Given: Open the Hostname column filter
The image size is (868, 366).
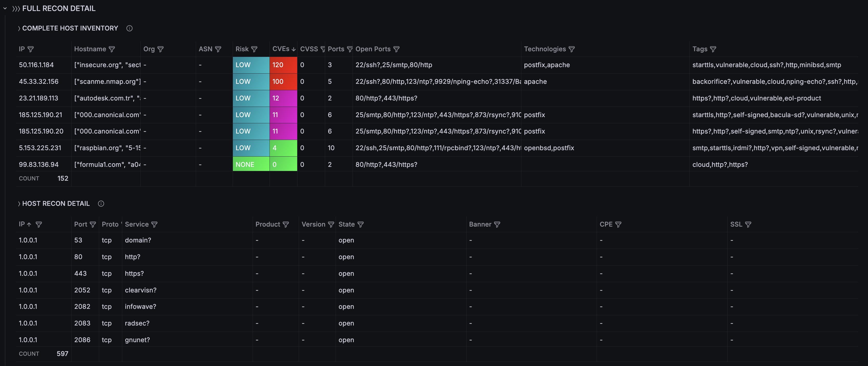Looking at the screenshot, I should pyautogui.click(x=112, y=49).
